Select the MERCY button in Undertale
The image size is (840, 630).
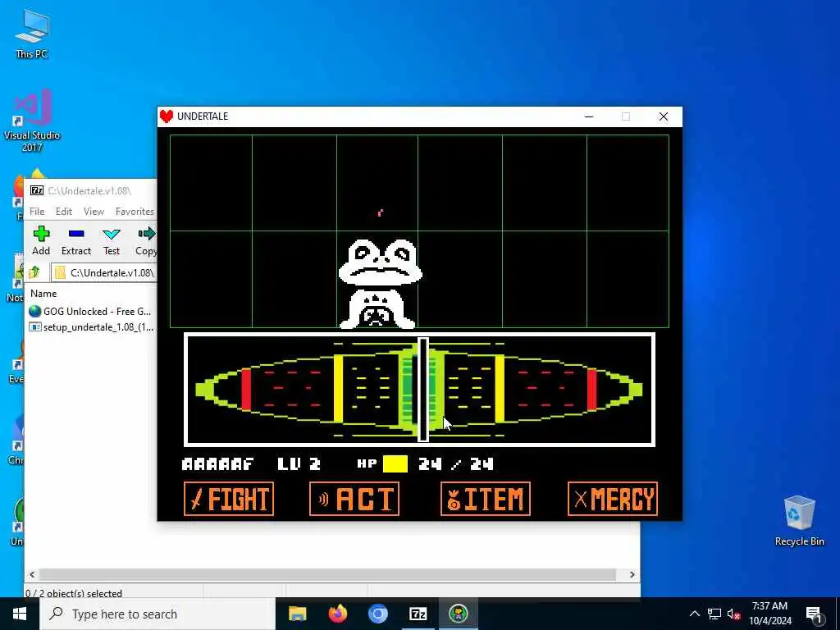click(x=612, y=499)
